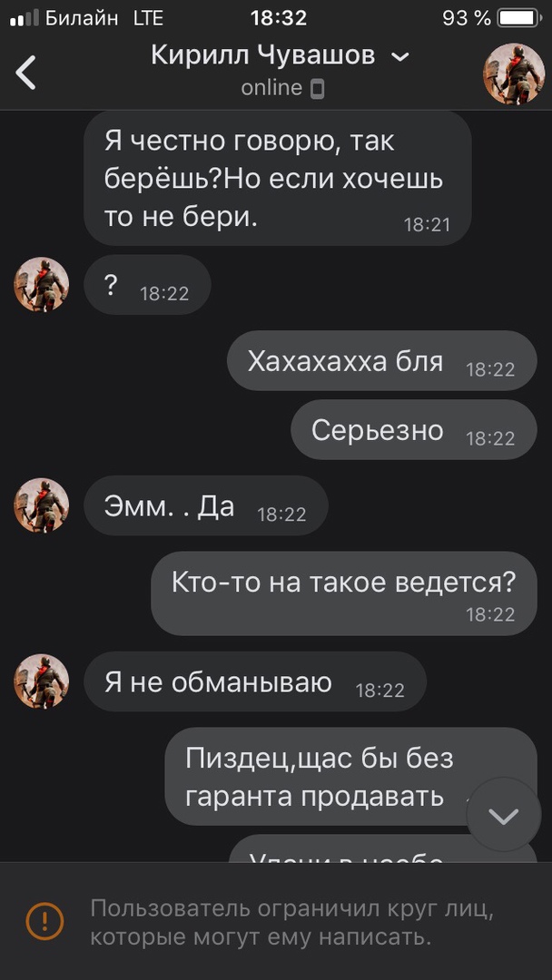Select the "Кто-то на такое ведется?" message
Screen dimensions: 552x980
coord(344,593)
